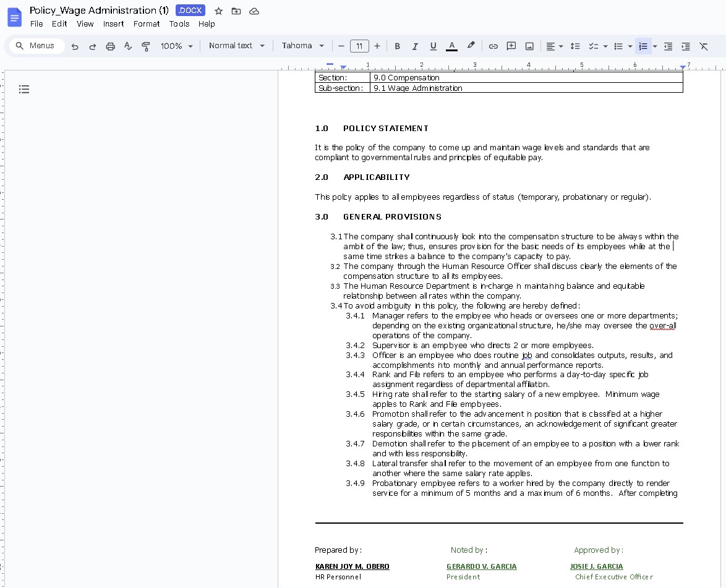Add a comment

pos(511,46)
